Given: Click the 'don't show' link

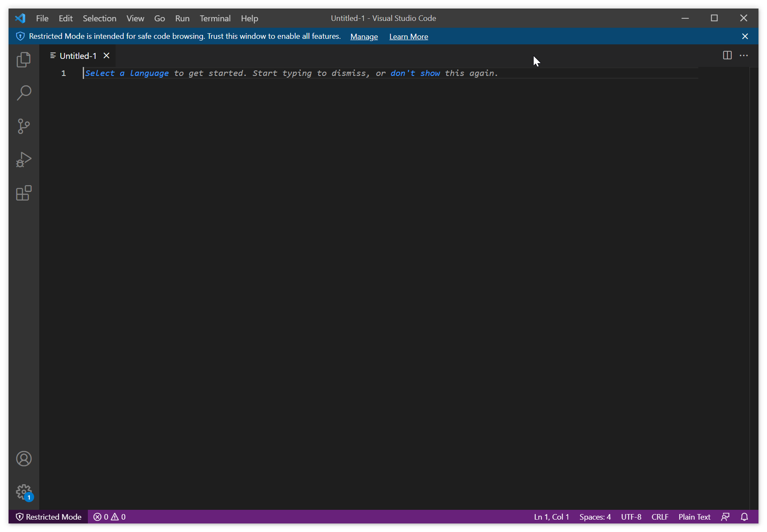Looking at the screenshot, I should point(415,73).
